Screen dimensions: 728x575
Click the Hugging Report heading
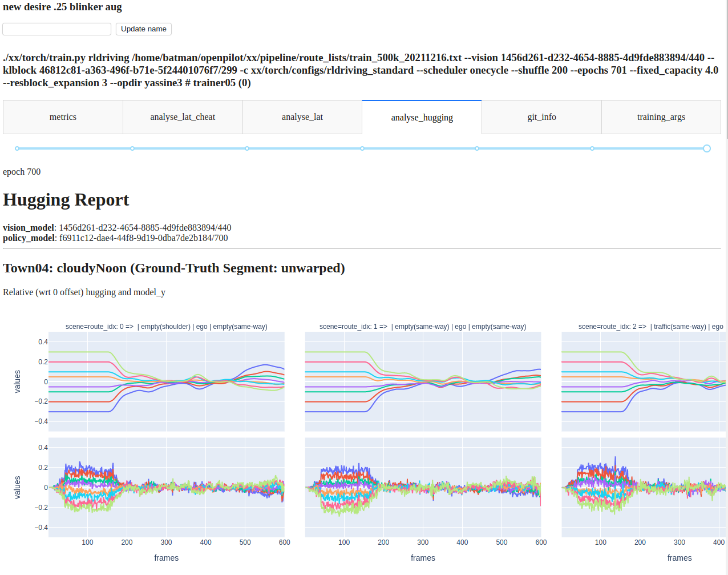click(66, 200)
